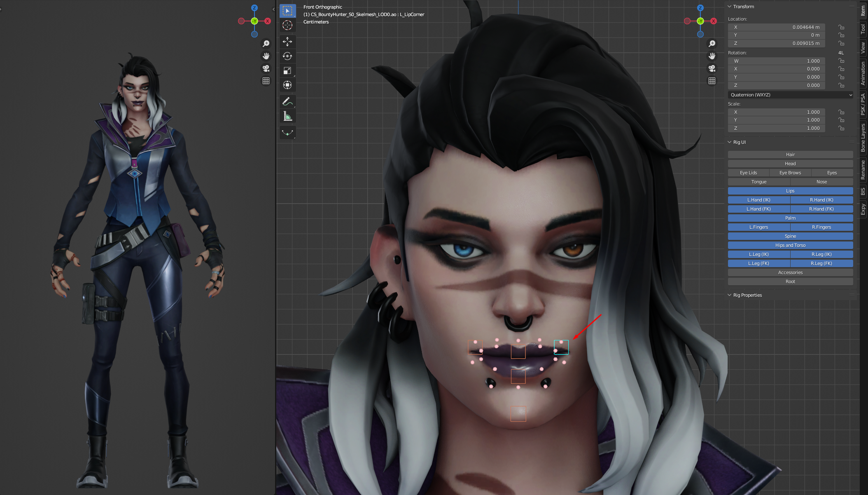Select the Cursor tool in toolbar
Image resolution: width=868 pixels, height=495 pixels.
(x=287, y=25)
